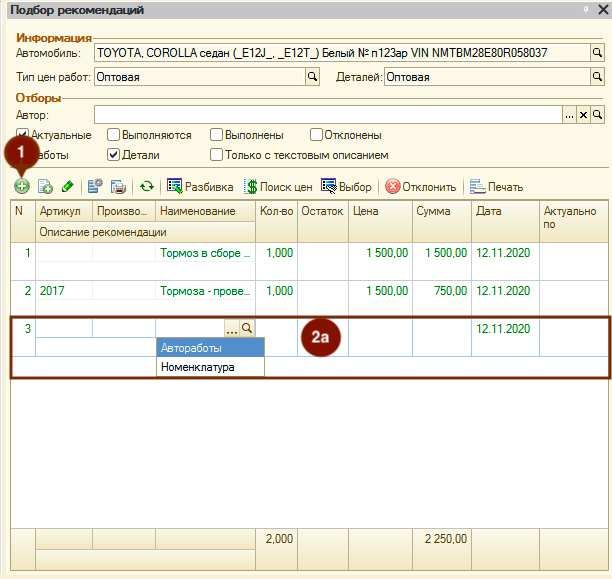Click the Деталей price type field
The height and width of the screenshot is (579, 612).
click(x=487, y=77)
